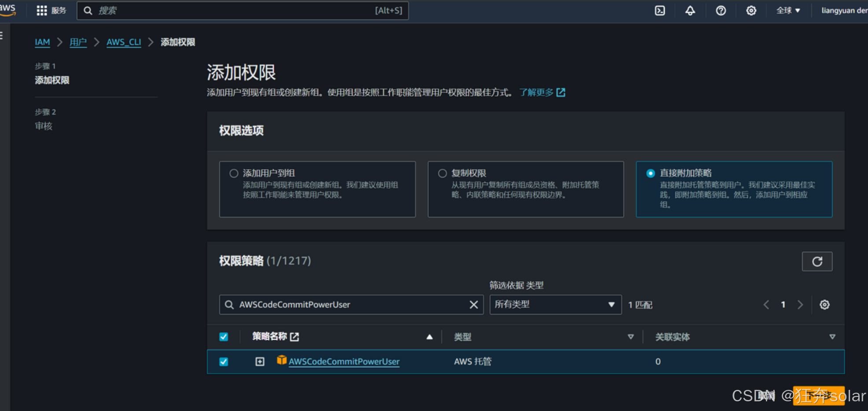Select step 2 审核 in the wizard

click(44, 126)
